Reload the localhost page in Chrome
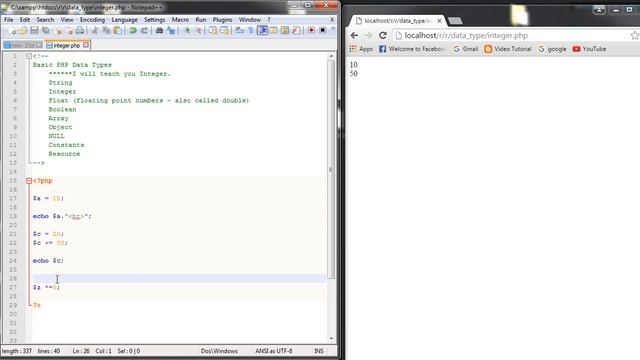This screenshot has width=640, height=360. point(382,36)
